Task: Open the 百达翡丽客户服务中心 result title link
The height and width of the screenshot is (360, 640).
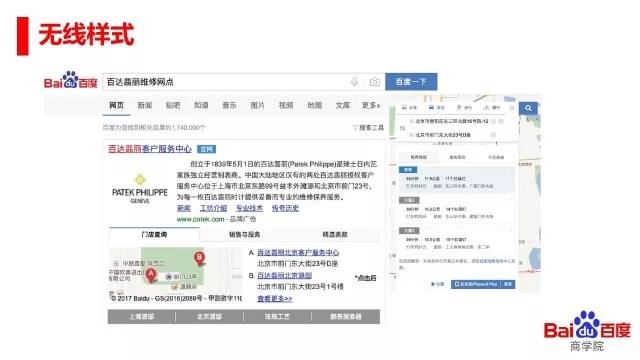Action: (150, 149)
